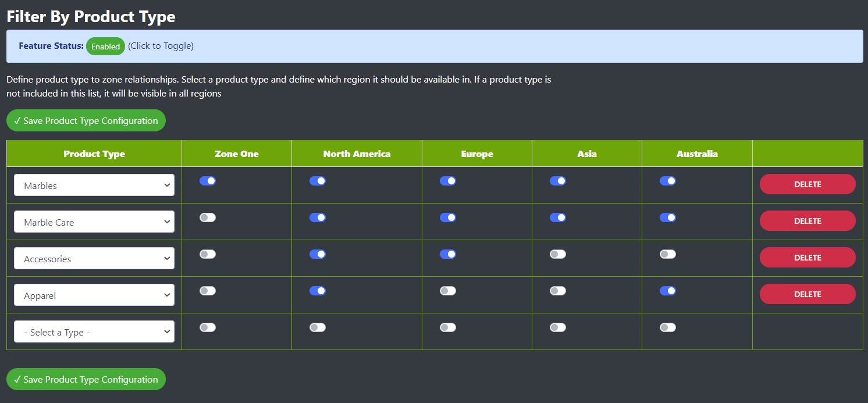Enable Europe for Apparel
This screenshot has width=868, height=403.
[448, 291]
